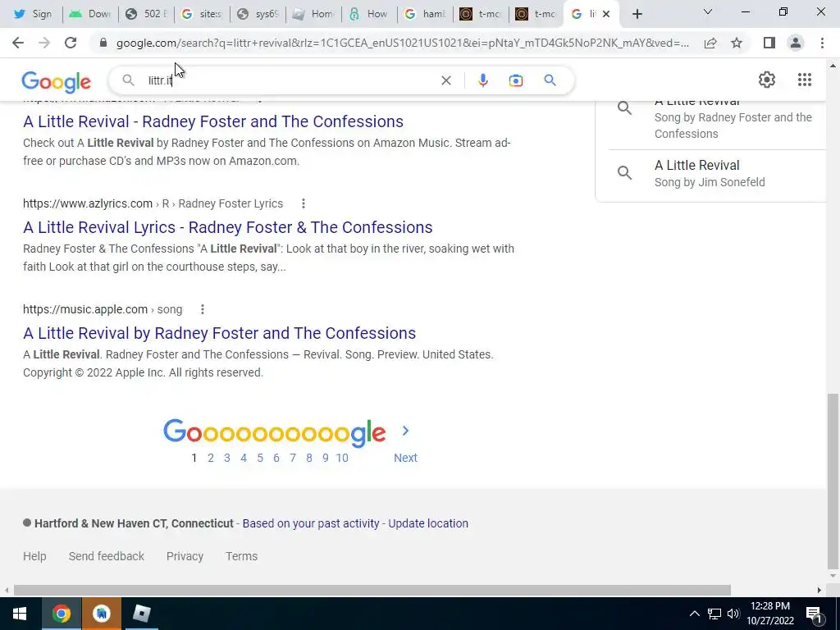Search by image with camera icon

click(x=515, y=80)
